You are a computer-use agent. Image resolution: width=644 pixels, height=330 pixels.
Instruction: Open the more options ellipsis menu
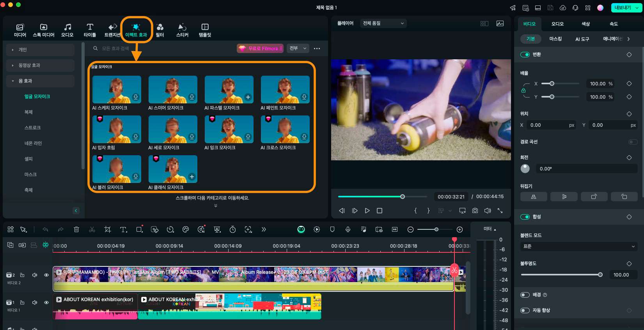pos(317,48)
